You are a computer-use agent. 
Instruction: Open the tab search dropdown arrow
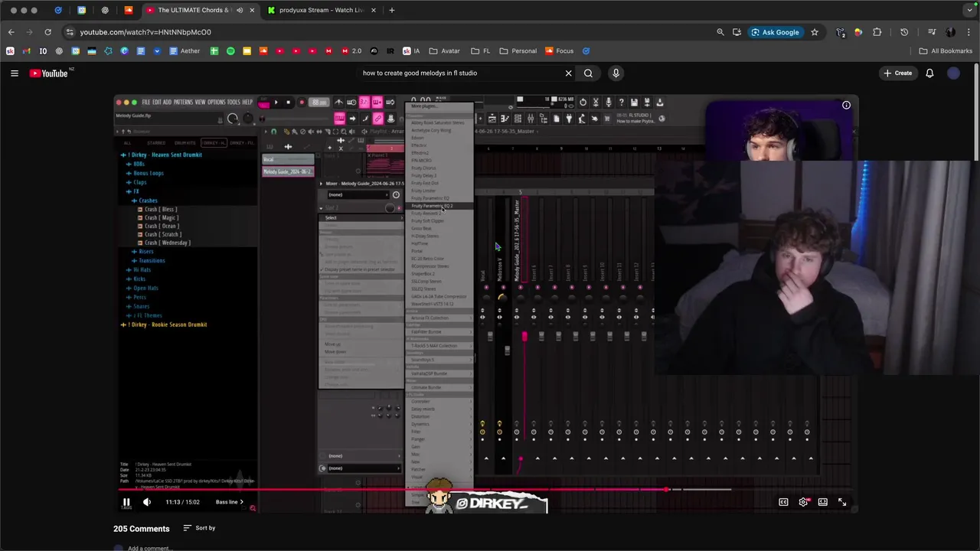coord(970,10)
